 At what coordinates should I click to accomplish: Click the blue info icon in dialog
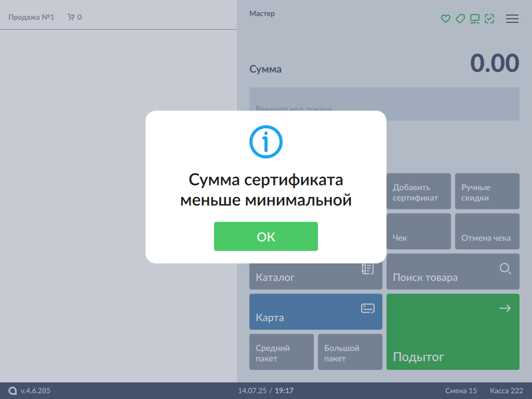[x=266, y=141]
